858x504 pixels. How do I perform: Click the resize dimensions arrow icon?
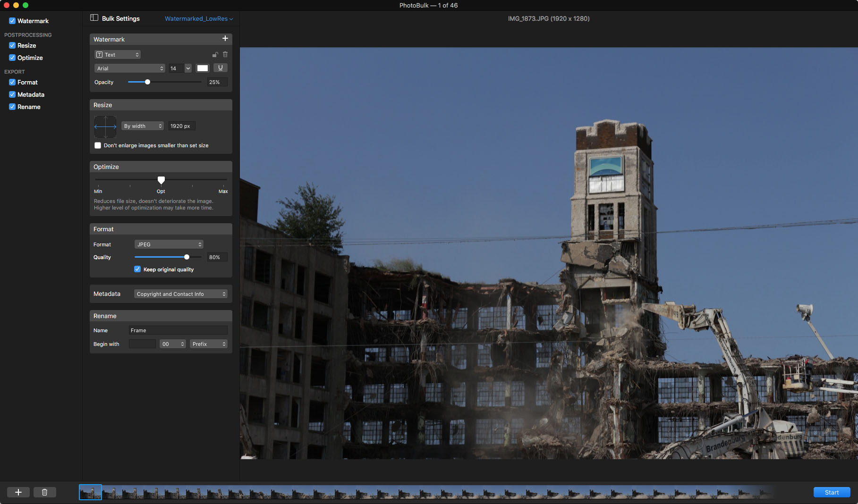click(105, 126)
